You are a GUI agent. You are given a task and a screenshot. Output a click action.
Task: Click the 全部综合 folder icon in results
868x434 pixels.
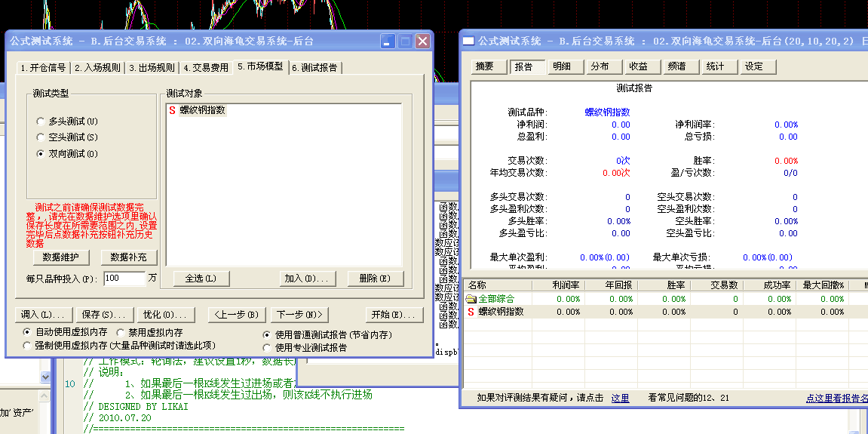471,299
